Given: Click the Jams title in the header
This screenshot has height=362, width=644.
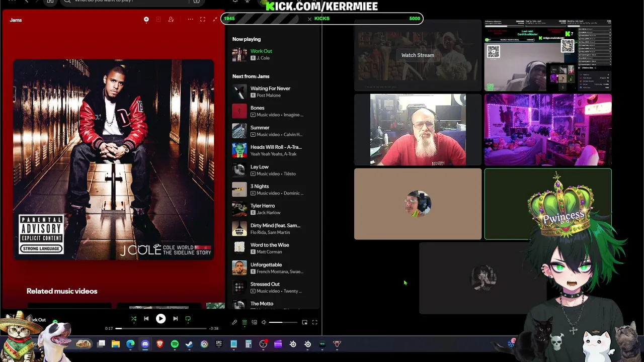Looking at the screenshot, I should [x=16, y=20].
